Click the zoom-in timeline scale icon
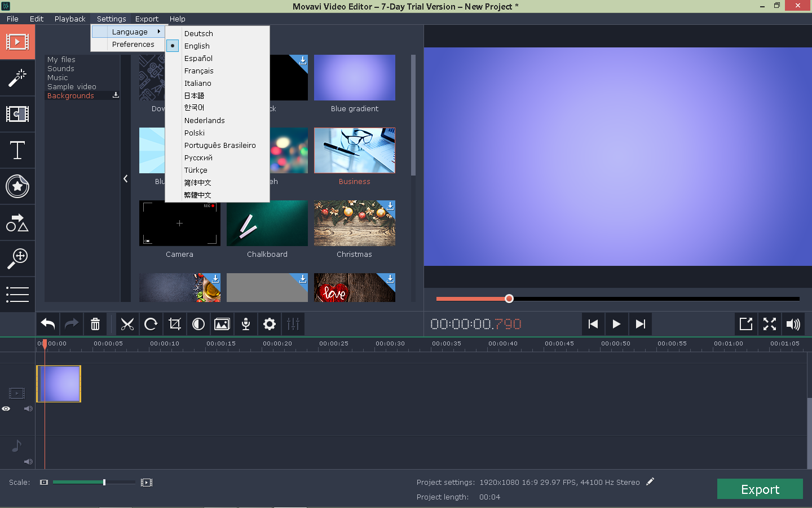The width and height of the screenshot is (812, 508). 147,483
